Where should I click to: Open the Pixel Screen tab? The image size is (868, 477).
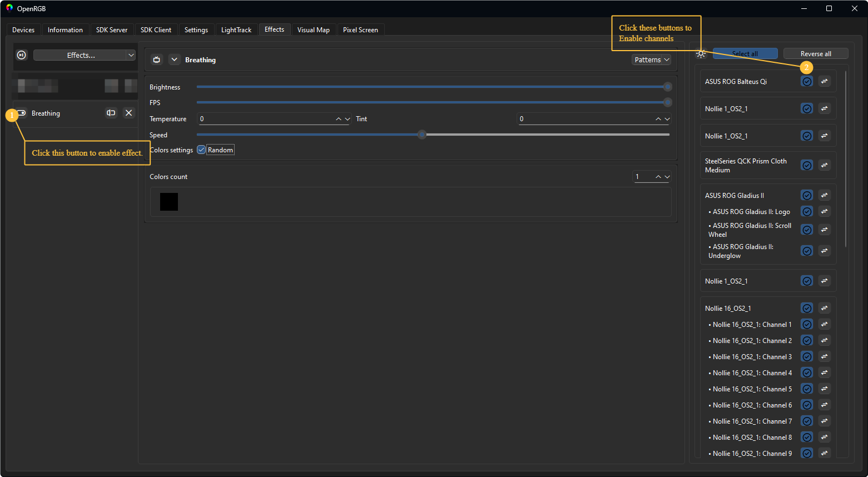(360, 30)
